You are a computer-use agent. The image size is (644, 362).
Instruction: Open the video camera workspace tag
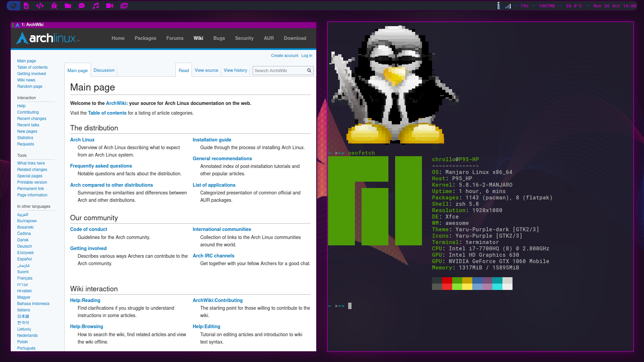pos(109,6)
